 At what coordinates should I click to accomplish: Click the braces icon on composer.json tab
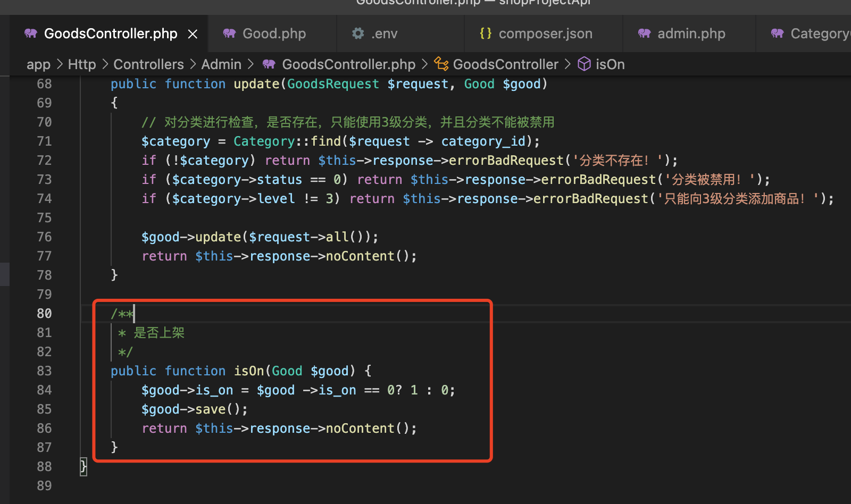486,33
